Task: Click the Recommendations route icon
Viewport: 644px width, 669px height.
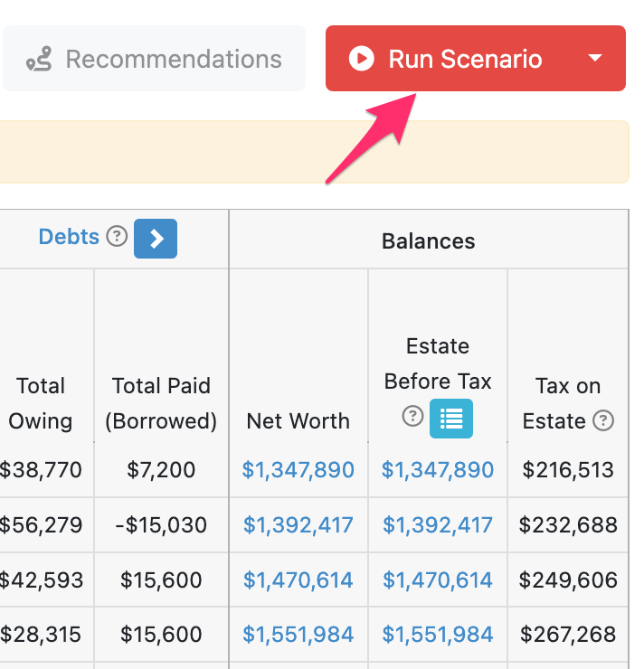Action: (39, 59)
